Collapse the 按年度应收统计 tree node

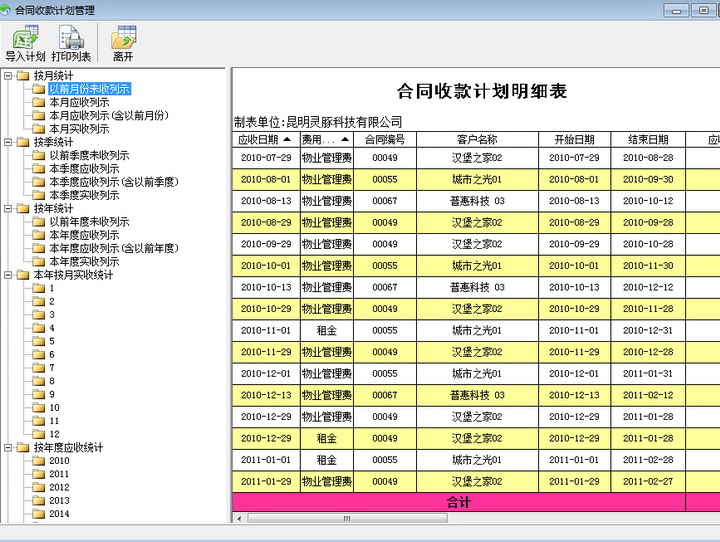click(9, 448)
